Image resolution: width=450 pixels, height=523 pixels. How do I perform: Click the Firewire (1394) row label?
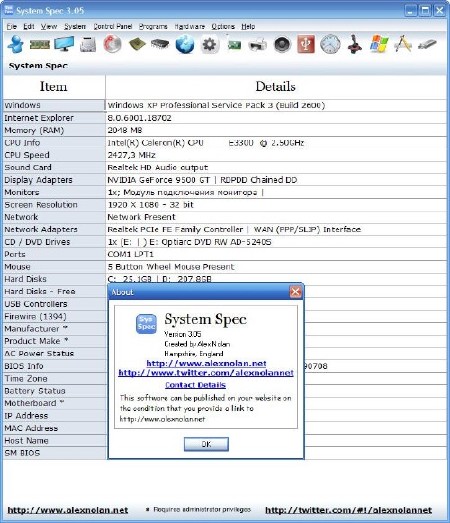pyautogui.click(x=35, y=317)
